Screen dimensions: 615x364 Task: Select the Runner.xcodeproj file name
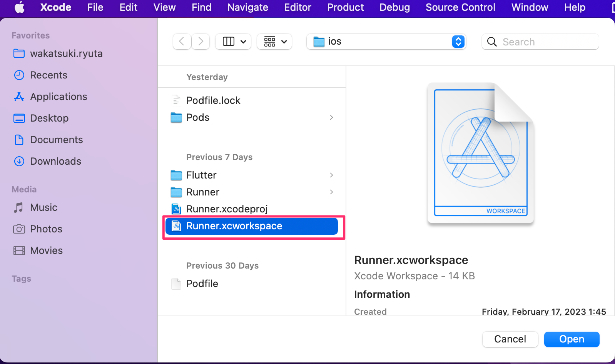click(x=227, y=209)
